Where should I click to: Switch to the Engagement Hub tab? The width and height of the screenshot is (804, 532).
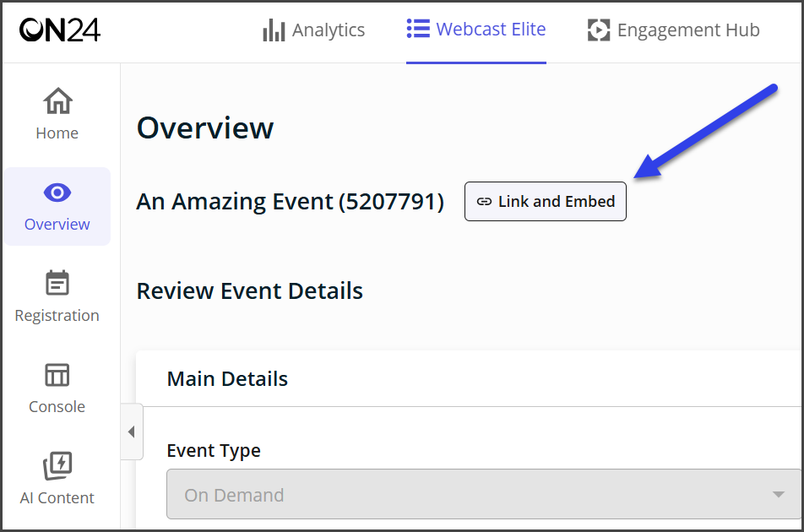pyautogui.click(x=674, y=30)
